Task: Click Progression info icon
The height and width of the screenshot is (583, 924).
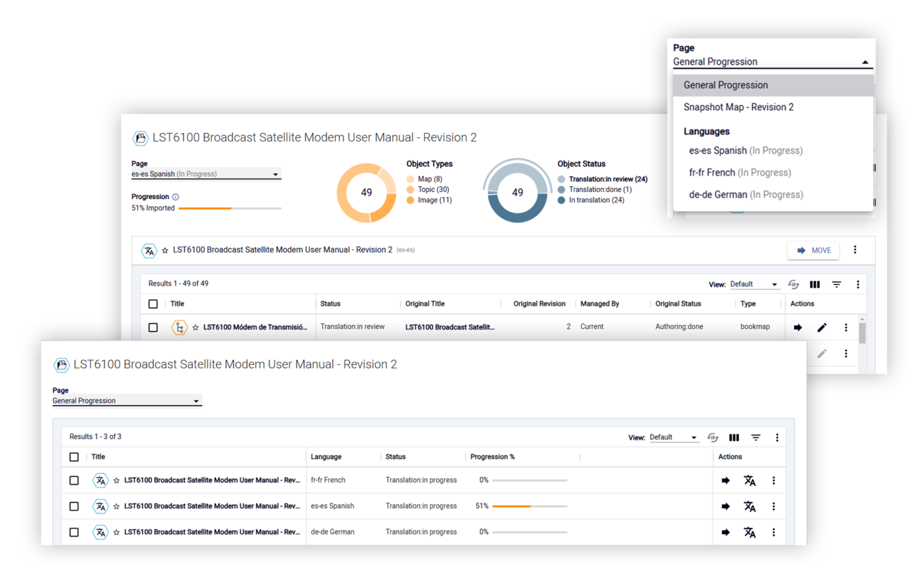Action: click(x=176, y=197)
